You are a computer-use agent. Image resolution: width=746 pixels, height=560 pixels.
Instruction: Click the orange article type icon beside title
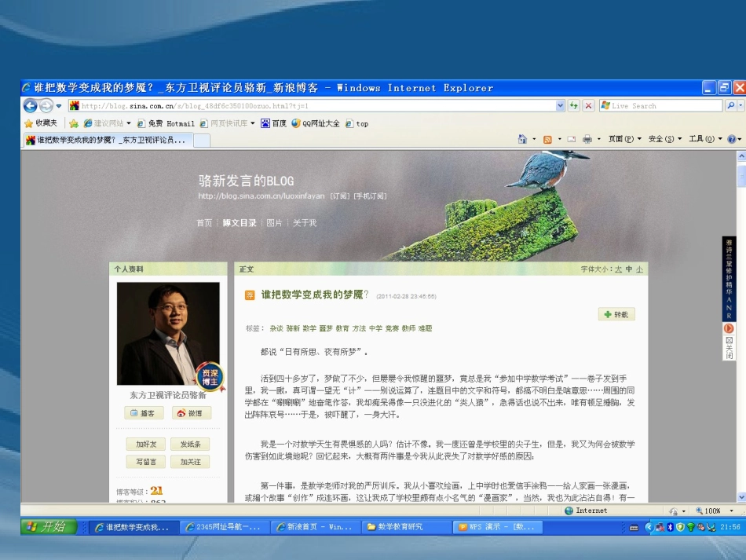pyautogui.click(x=250, y=295)
